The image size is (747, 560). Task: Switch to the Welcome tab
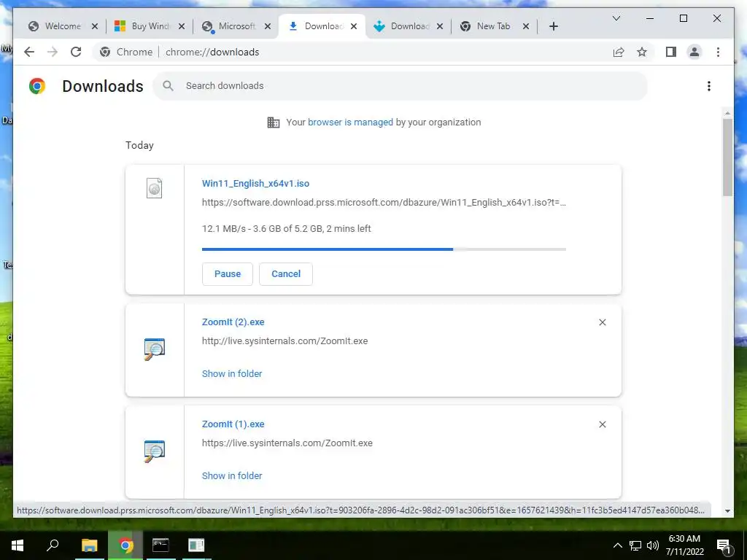coord(63,26)
